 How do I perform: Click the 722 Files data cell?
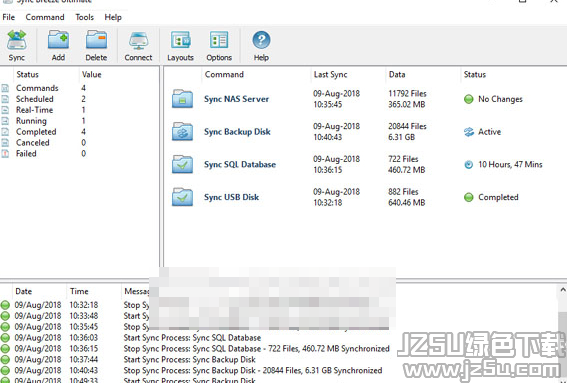click(403, 159)
